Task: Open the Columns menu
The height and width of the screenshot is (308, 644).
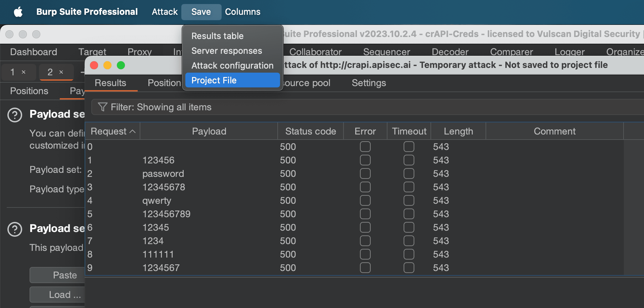Action: [x=242, y=12]
